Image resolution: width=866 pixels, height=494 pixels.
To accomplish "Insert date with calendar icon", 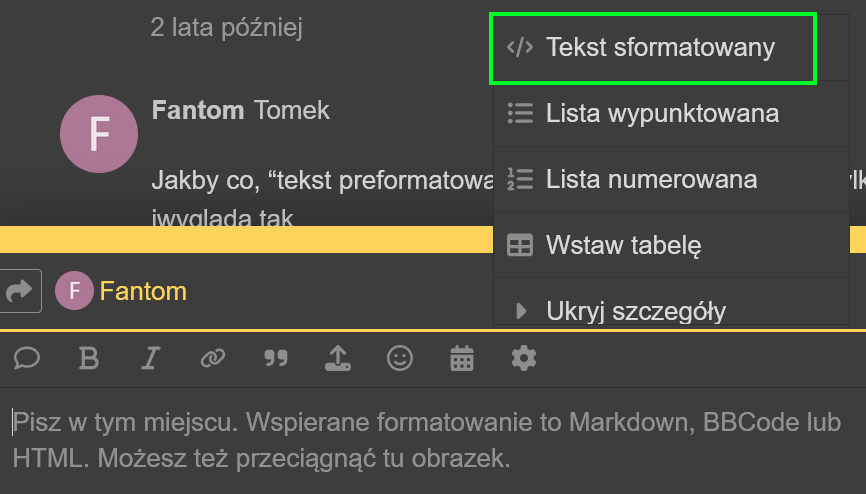I will pyautogui.click(x=461, y=358).
